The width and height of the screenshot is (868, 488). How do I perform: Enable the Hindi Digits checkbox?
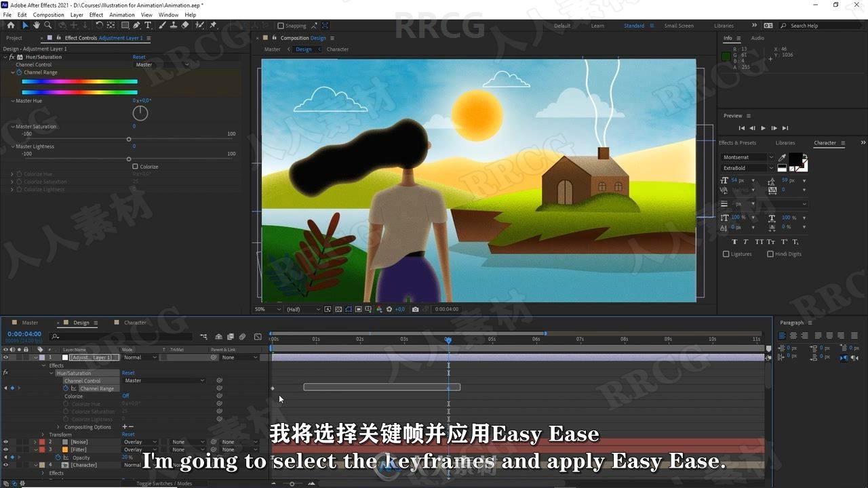[770, 254]
